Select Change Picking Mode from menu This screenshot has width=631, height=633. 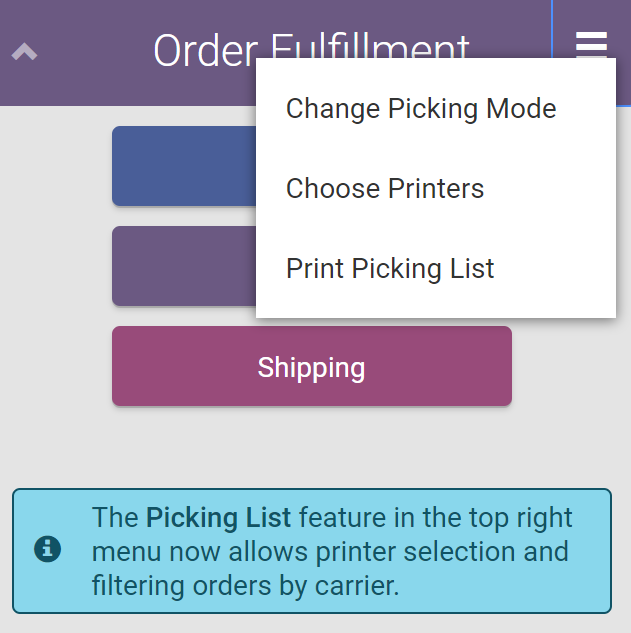pos(420,108)
